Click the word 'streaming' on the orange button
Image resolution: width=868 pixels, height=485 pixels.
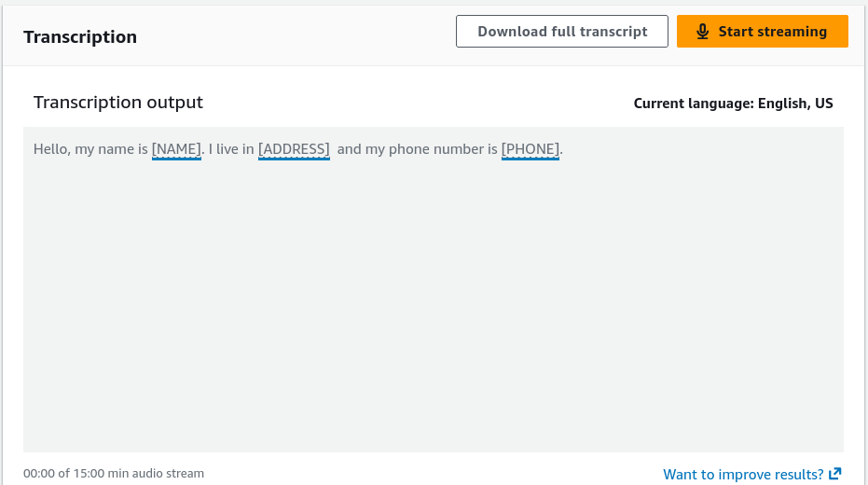pyautogui.click(x=792, y=32)
